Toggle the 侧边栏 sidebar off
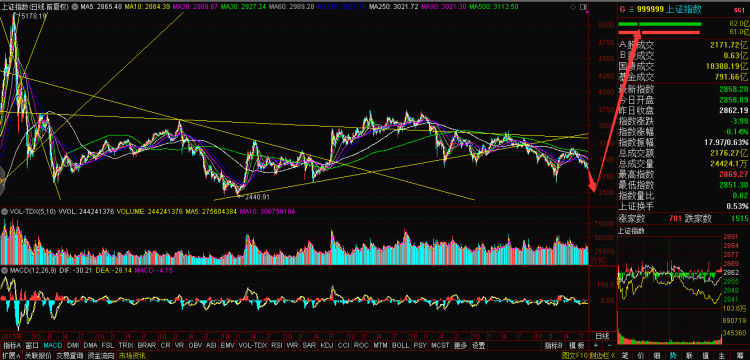 click(x=602, y=356)
